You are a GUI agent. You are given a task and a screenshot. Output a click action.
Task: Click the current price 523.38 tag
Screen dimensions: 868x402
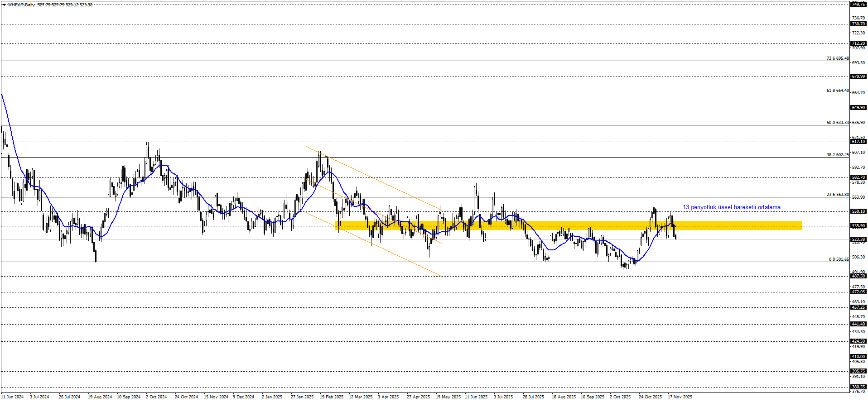click(858, 239)
